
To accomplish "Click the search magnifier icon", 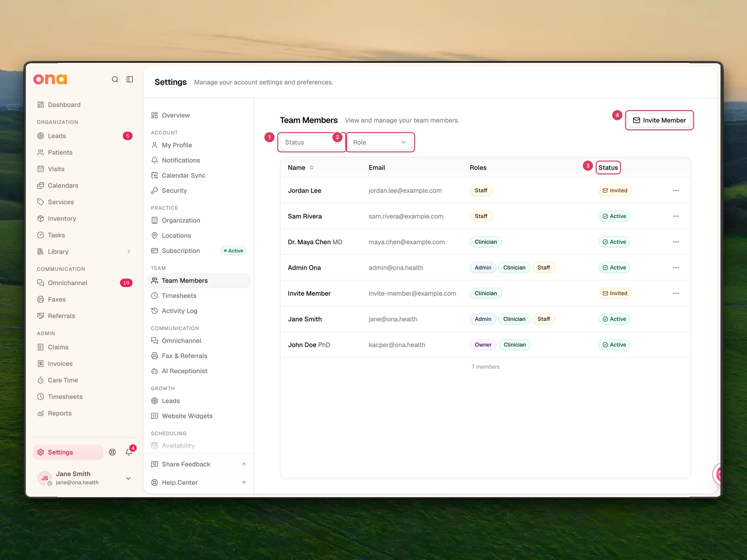I will pos(115,79).
